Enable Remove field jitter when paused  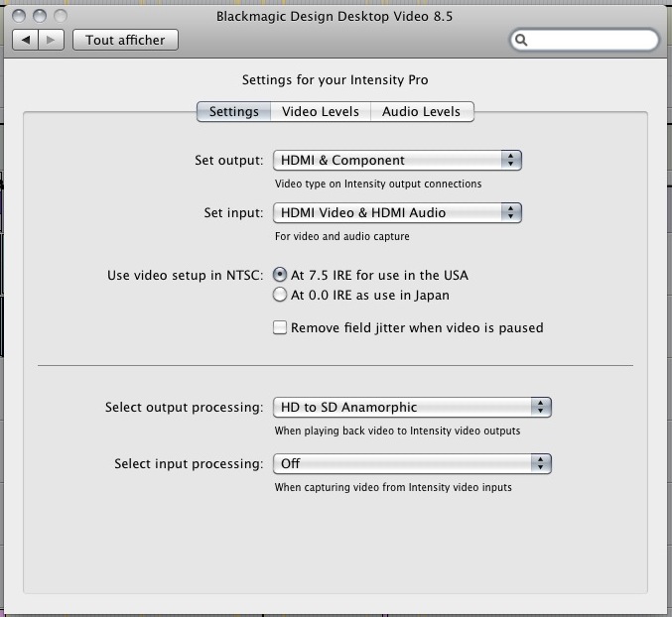pyautogui.click(x=281, y=328)
